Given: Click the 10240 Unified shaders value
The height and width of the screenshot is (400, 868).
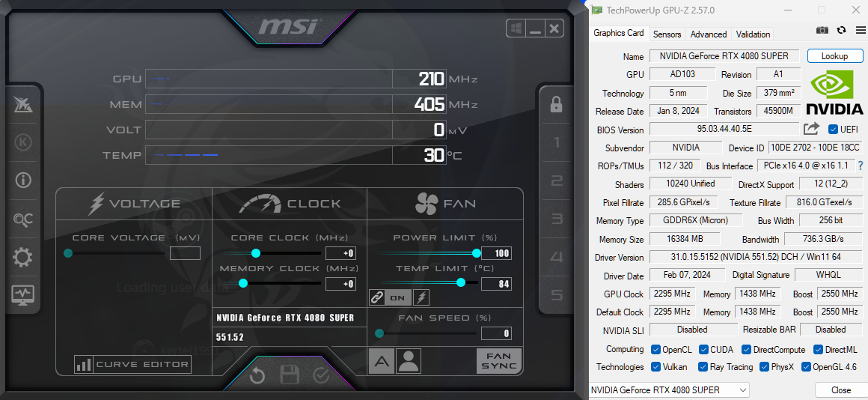Looking at the screenshot, I should click(x=689, y=184).
